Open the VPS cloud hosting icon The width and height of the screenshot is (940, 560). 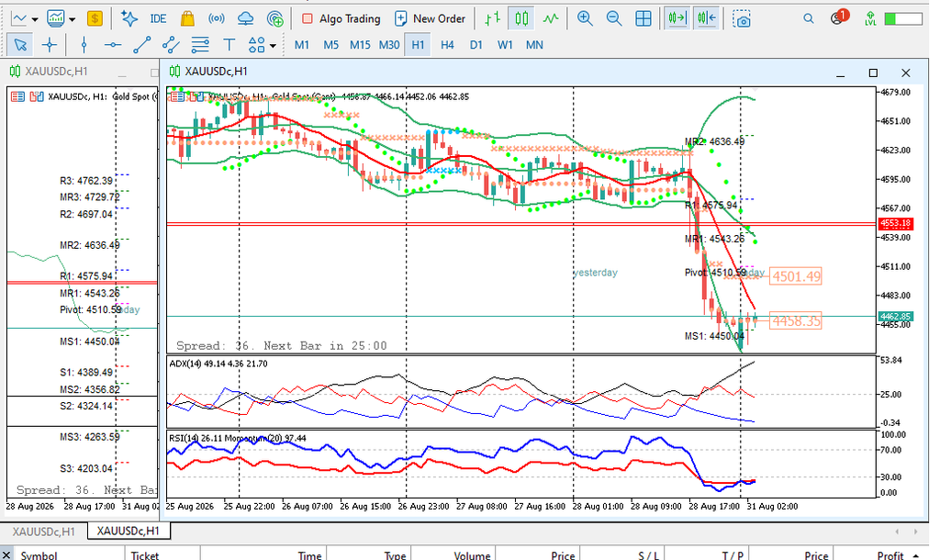pos(245,18)
